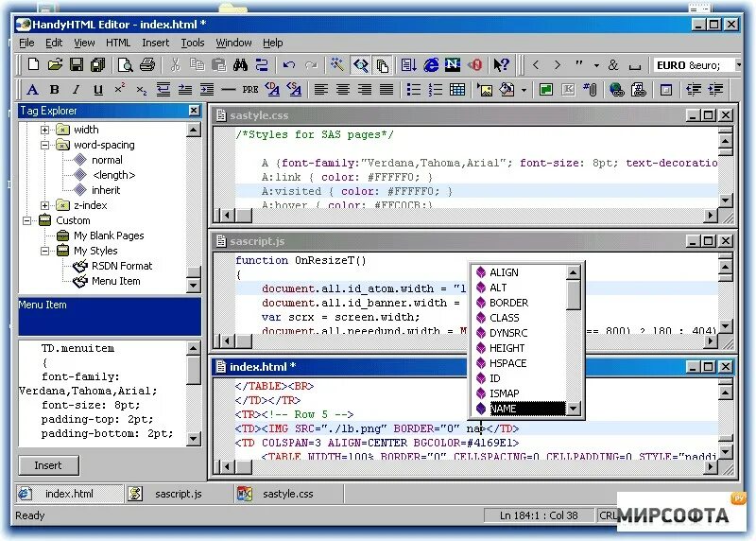756x541 pixels.
Task: Preview in Internet Explorer icon
Action: [431, 64]
